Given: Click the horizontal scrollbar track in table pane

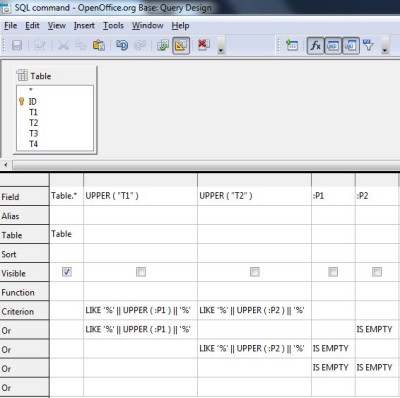Looking at the screenshot, I should 206,165.
